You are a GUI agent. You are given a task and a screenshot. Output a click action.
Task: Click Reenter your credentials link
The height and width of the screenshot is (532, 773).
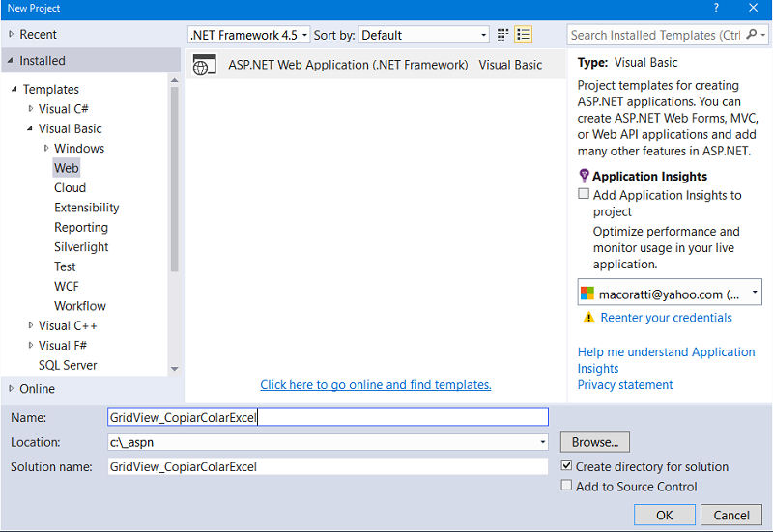666,318
